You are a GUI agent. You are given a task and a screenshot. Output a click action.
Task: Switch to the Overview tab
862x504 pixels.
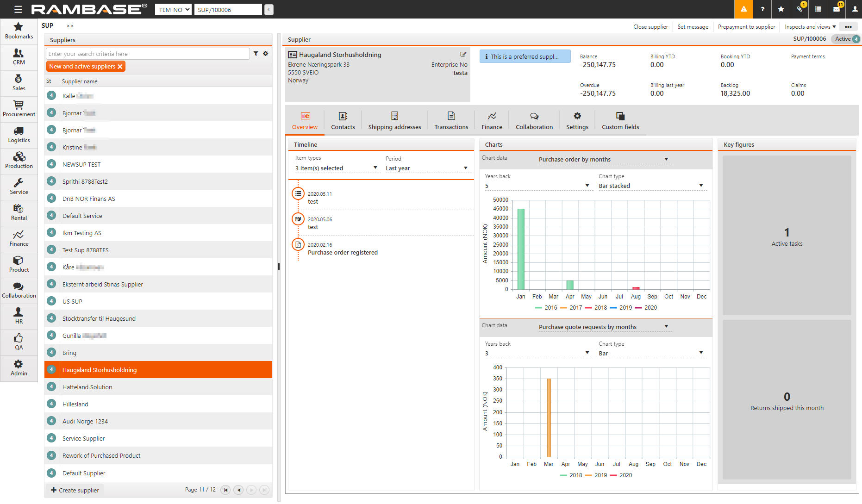click(305, 121)
